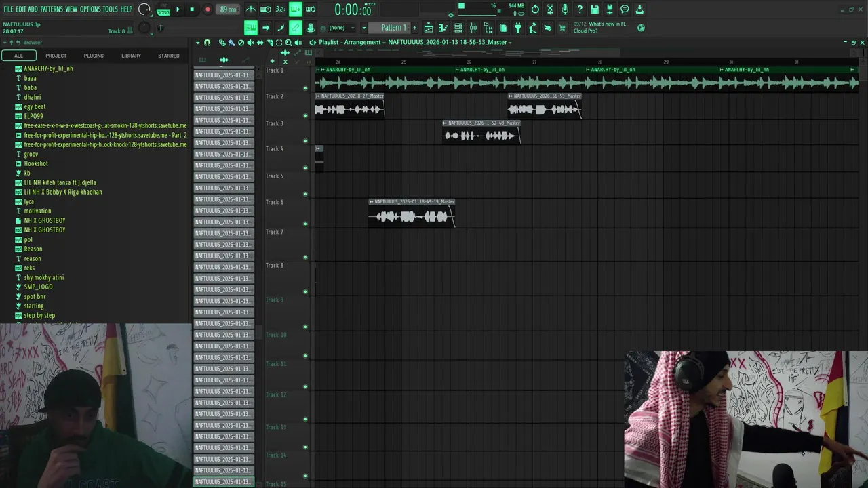Switch browser to the STARRED tab
This screenshot has width=868, height=488.
[169, 56]
